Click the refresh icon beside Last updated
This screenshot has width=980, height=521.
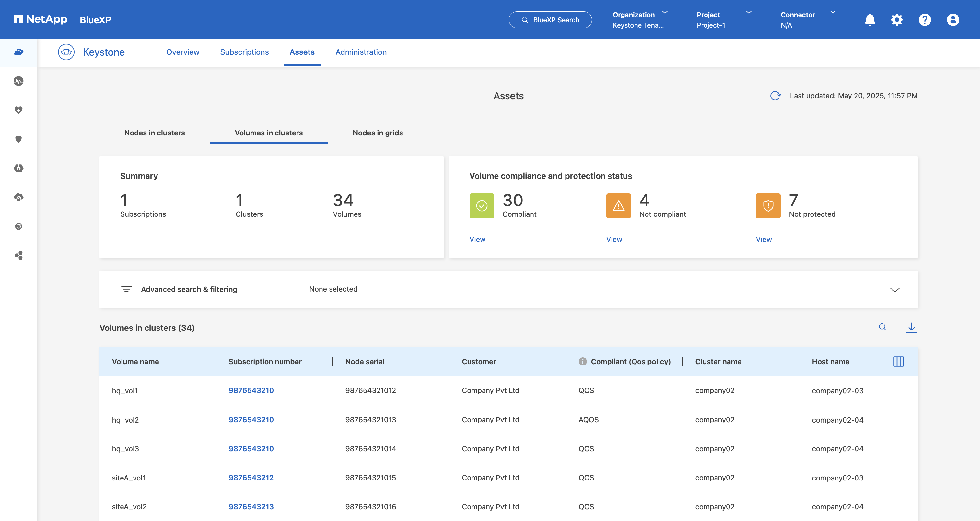pos(775,96)
